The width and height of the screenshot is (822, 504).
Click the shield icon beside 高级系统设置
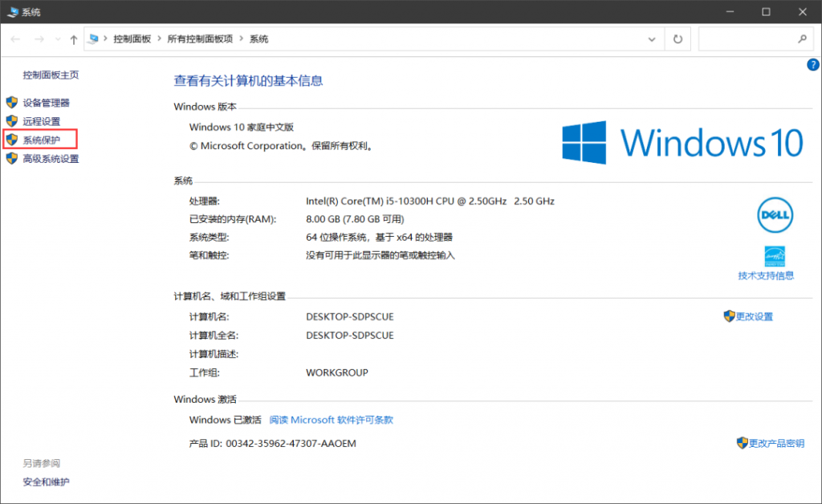(x=11, y=159)
